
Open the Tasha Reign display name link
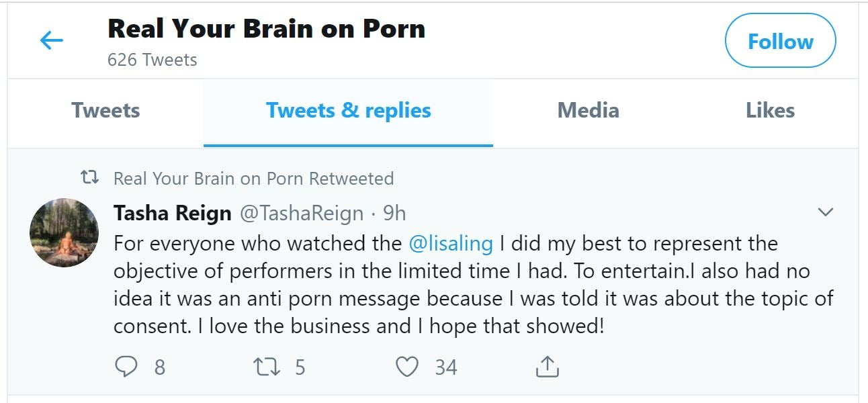click(173, 214)
